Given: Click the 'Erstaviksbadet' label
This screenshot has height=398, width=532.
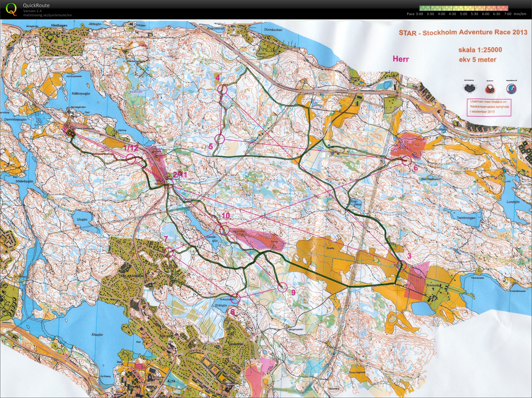Looking at the screenshot, I should click(x=518, y=291).
